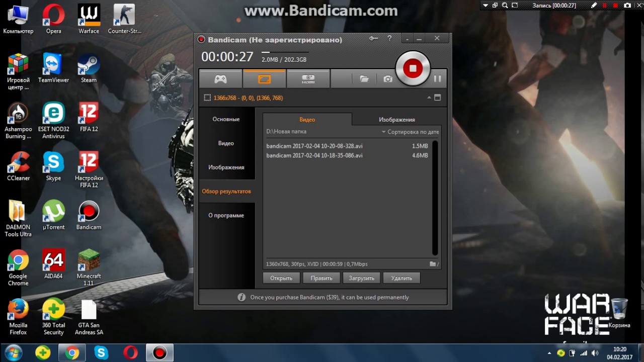The width and height of the screenshot is (644, 362).
Task: Click the Открыть button
Action: (281, 278)
